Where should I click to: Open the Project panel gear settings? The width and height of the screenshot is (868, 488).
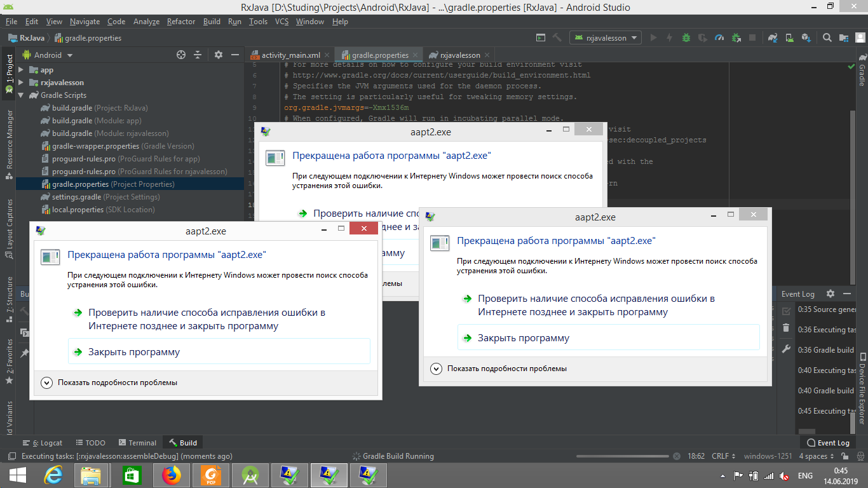pyautogui.click(x=219, y=55)
